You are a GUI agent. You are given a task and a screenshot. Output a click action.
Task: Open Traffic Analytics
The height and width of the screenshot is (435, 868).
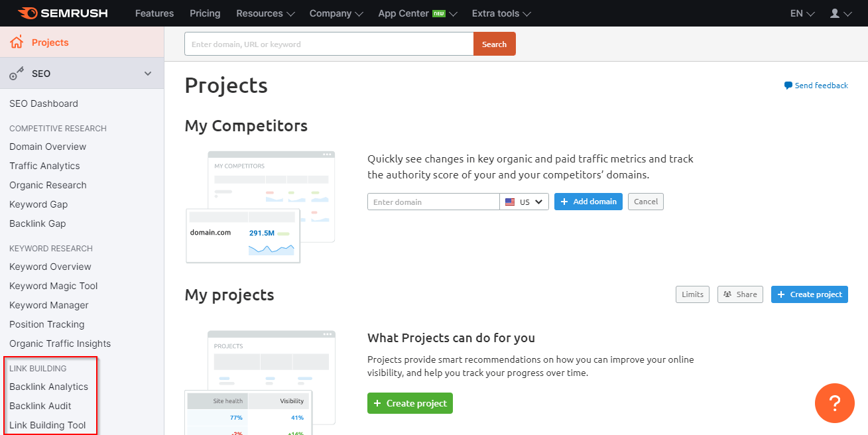(44, 166)
